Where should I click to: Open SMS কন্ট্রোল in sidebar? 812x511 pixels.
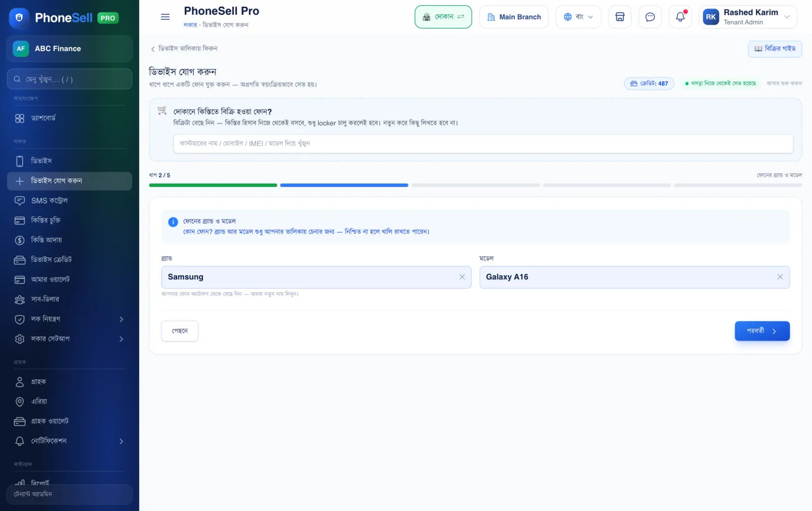(x=70, y=201)
